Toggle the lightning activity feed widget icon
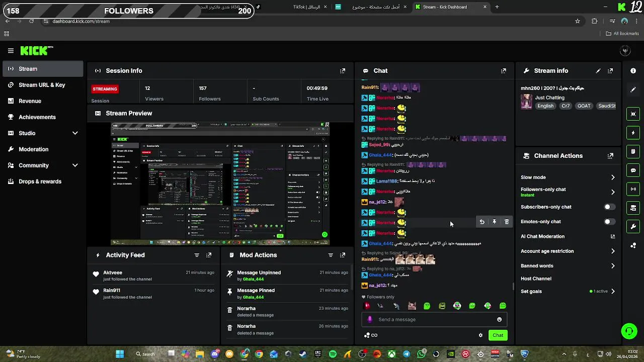 pos(633,133)
